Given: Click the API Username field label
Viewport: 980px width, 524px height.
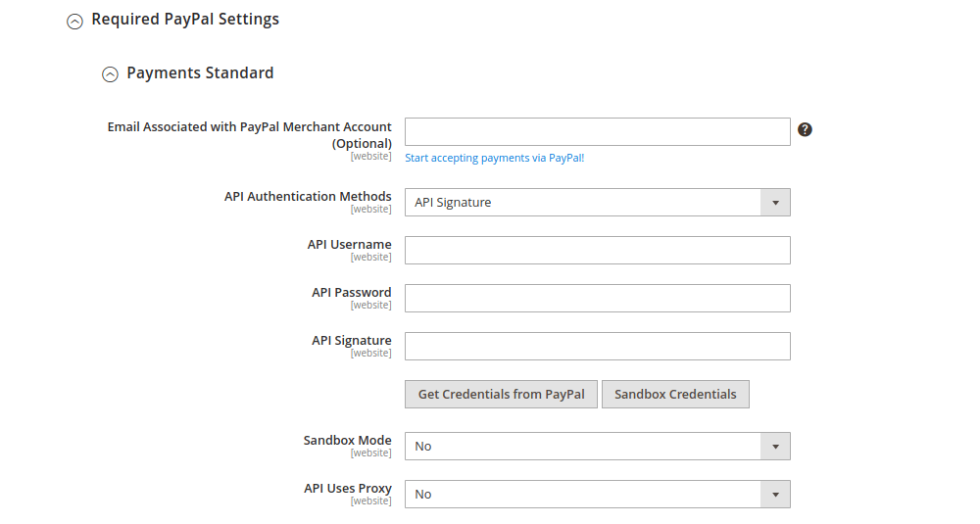Looking at the screenshot, I should coord(349,245).
